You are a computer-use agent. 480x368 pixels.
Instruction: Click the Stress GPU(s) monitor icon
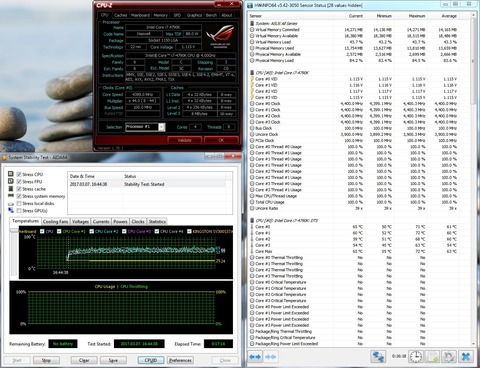11,210
